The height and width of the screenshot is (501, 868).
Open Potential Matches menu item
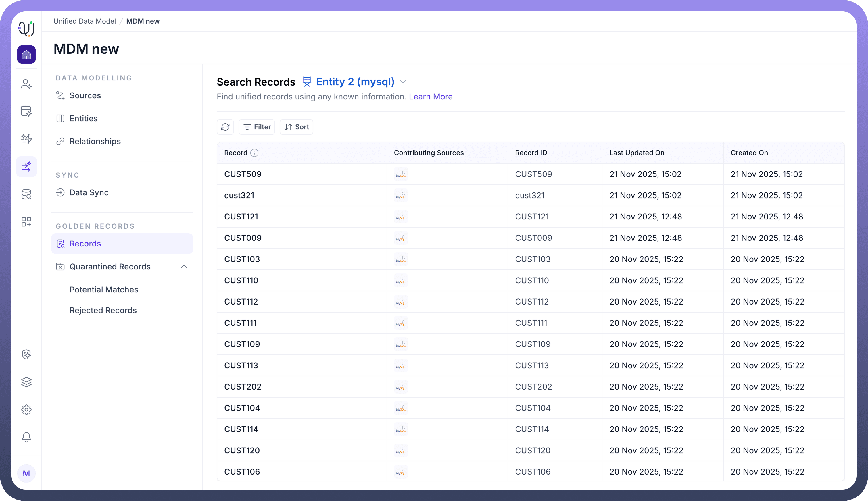coord(103,290)
